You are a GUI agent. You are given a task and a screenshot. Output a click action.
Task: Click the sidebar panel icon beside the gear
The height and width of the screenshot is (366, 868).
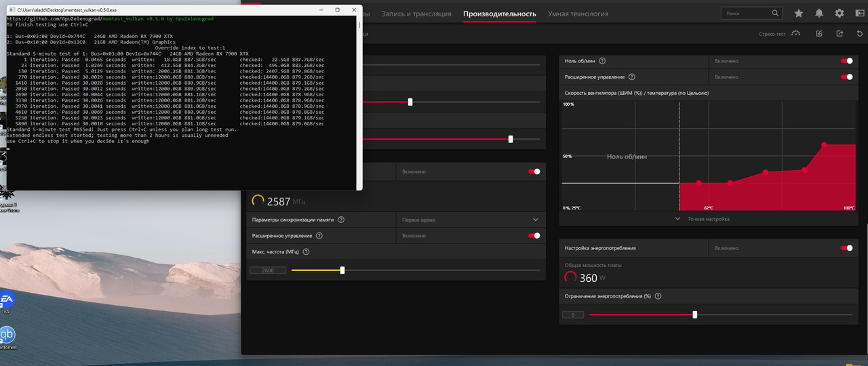[x=860, y=14]
